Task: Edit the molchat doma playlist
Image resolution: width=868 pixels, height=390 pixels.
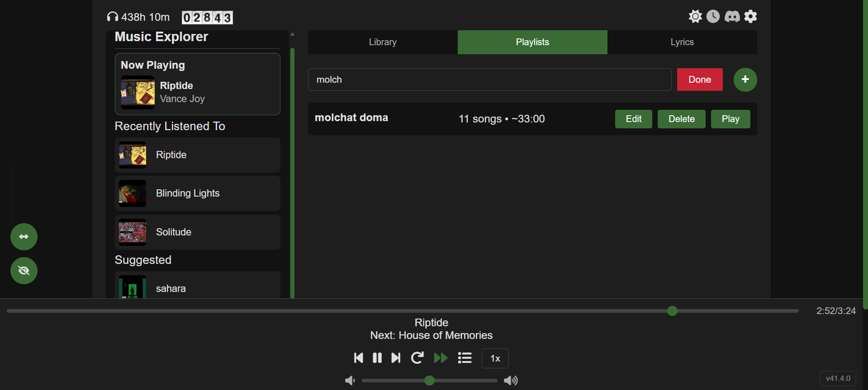Action: [x=634, y=119]
